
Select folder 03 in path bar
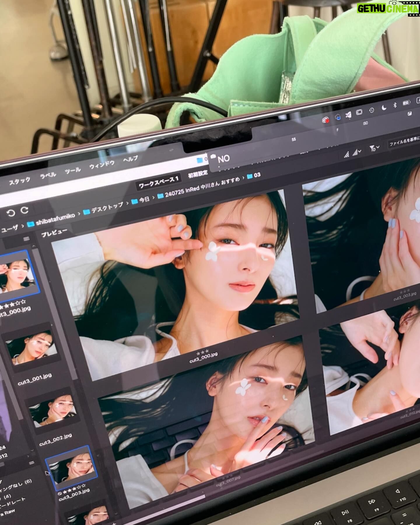pyautogui.click(x=257, y=175)
